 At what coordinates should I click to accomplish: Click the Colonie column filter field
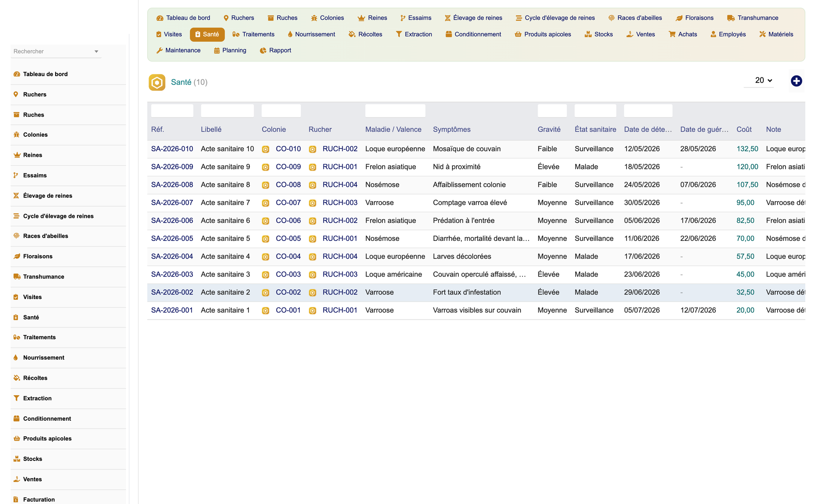[x=281, y=111]
